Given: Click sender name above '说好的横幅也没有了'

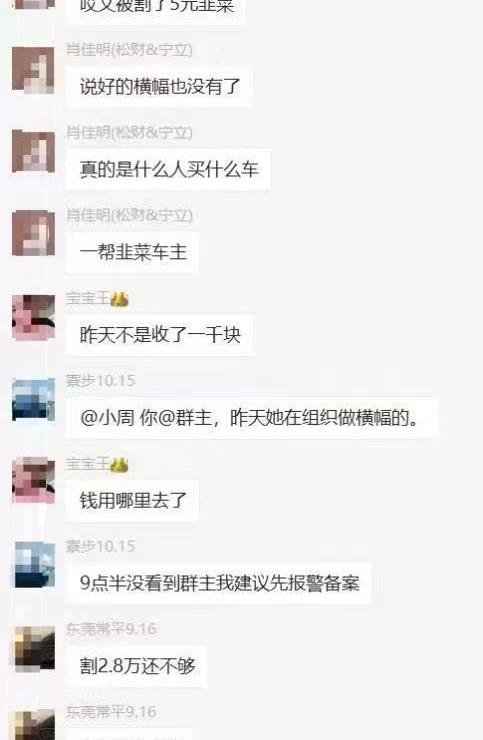Looking at the screenshot, I should 129,50.
